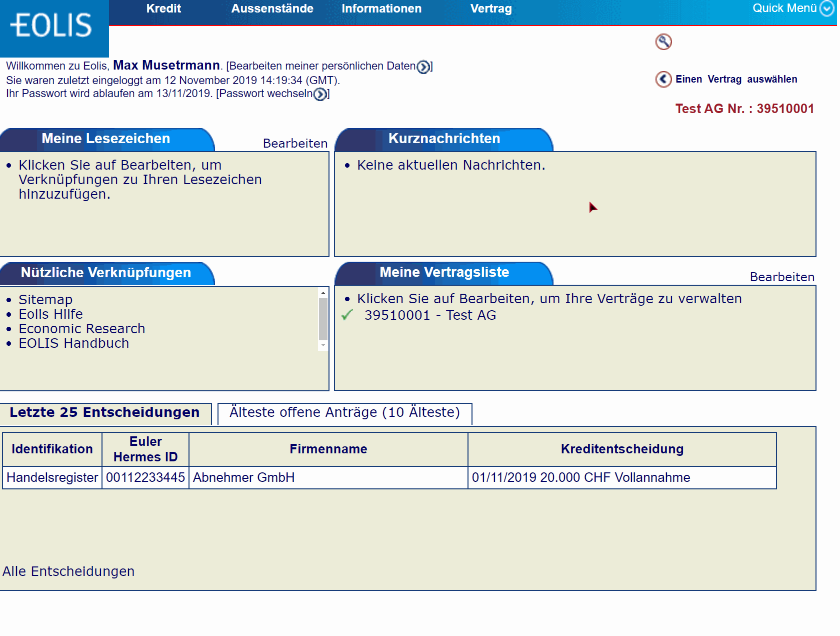840x636 pixels.
Task: Switch to Älteste offene Anträge tab
Action: point(344,412)
